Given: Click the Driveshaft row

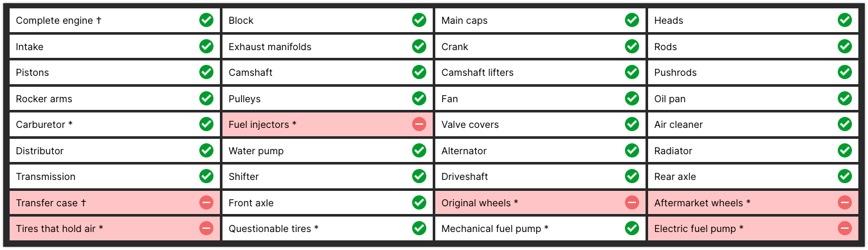Looking at the screenshot, I should pyautogui.click(x=540, y=177).
